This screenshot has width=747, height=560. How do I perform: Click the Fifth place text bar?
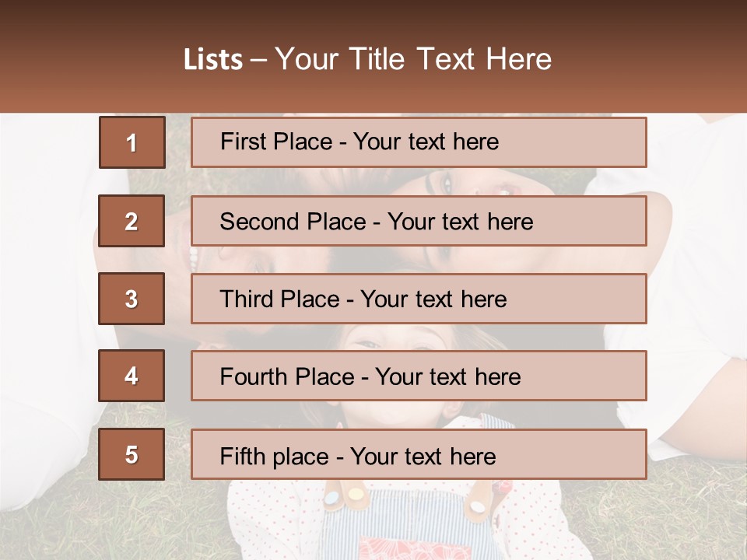coord(419,454)
